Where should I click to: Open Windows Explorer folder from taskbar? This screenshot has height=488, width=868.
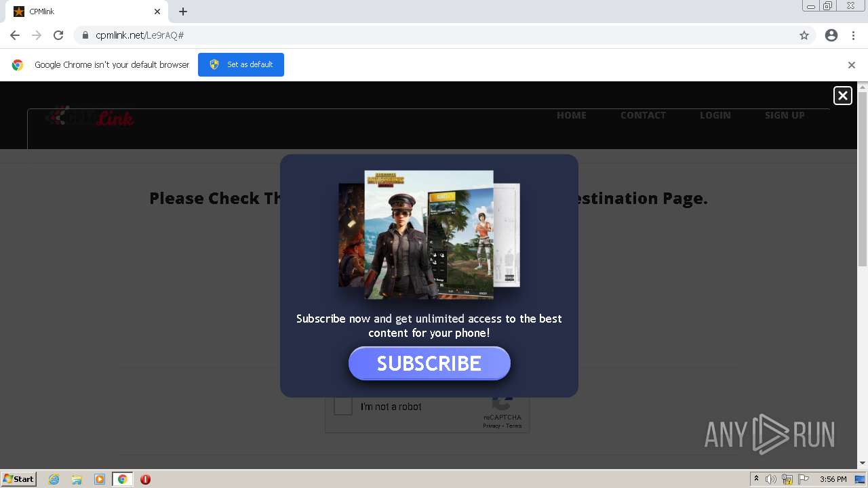(77, 479)
